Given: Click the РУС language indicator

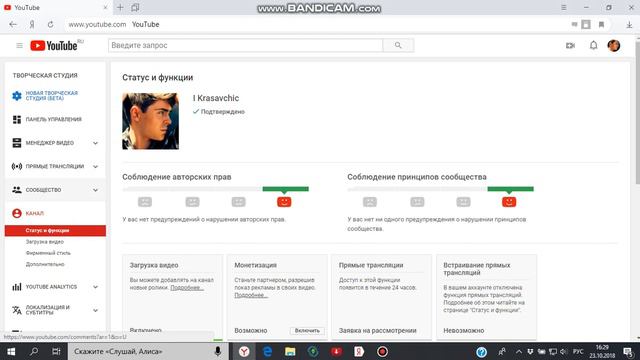Looking at the screenshot, I should pyautogui.click(x=578, y=351).
